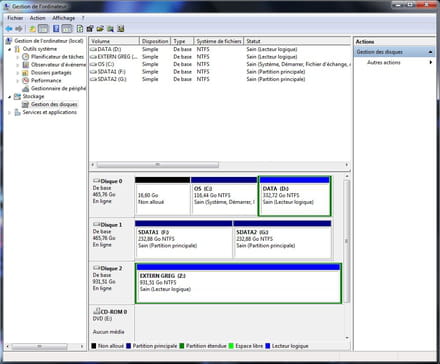Expand the Performance tree node
This screenshot has width=440, height=364.
(x=18, y=81)
